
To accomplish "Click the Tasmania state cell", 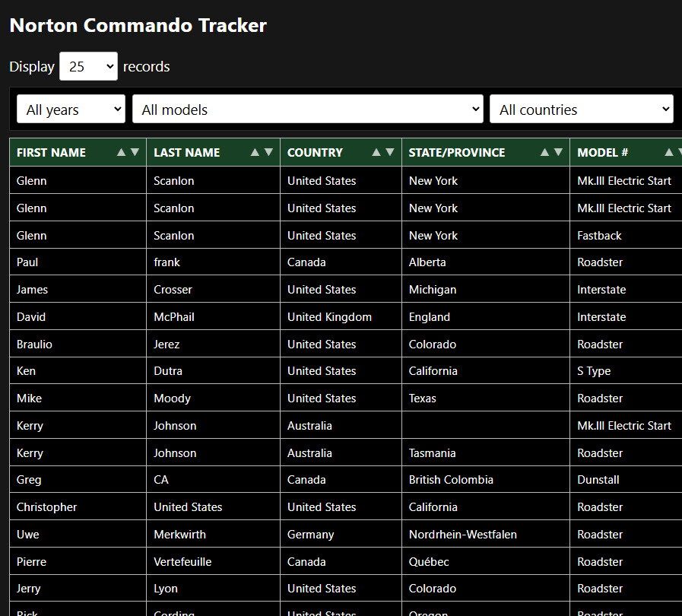I will pyautogui.click(x=485, y=452).
